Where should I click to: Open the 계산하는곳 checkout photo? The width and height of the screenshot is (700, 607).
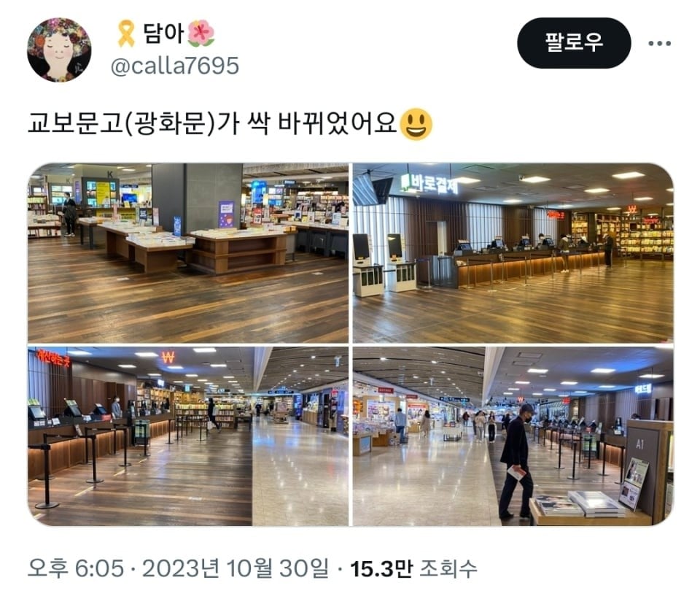(188, 436)
